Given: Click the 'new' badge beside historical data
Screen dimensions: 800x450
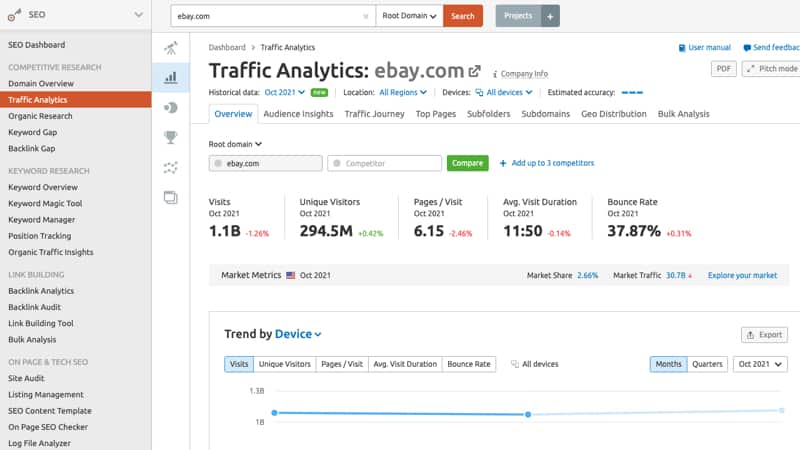Looking at the screenshot, I should pos(319,92).
